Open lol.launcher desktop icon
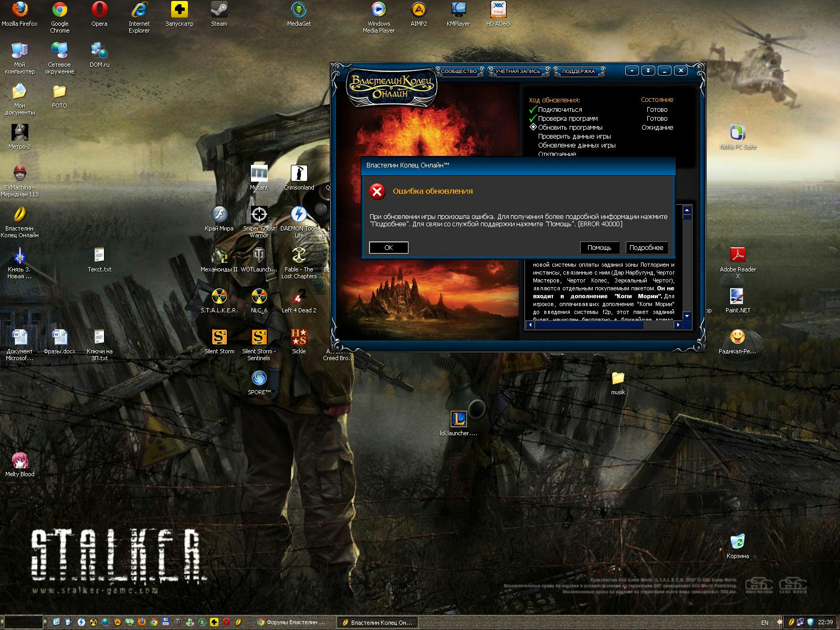 [458, 423]
